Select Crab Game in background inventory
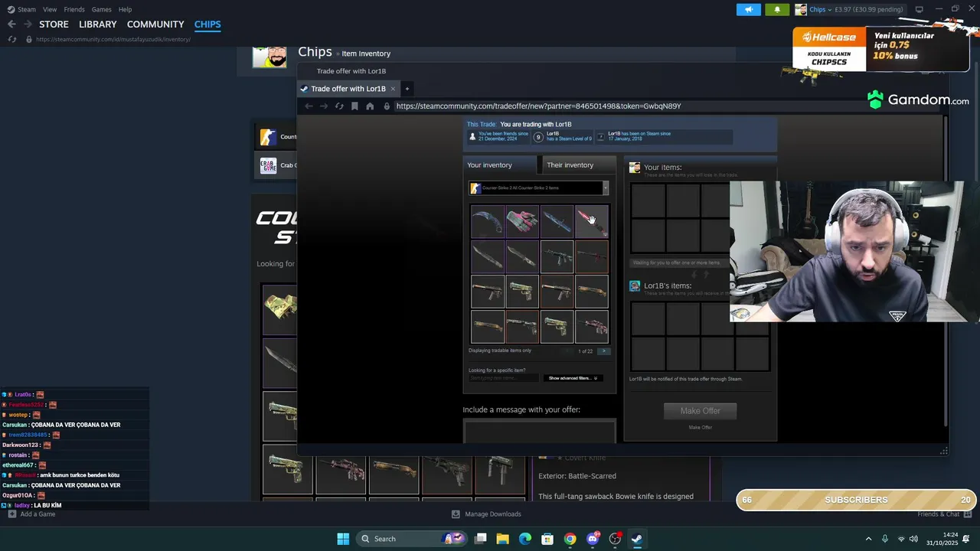 [x=276, y=165]
